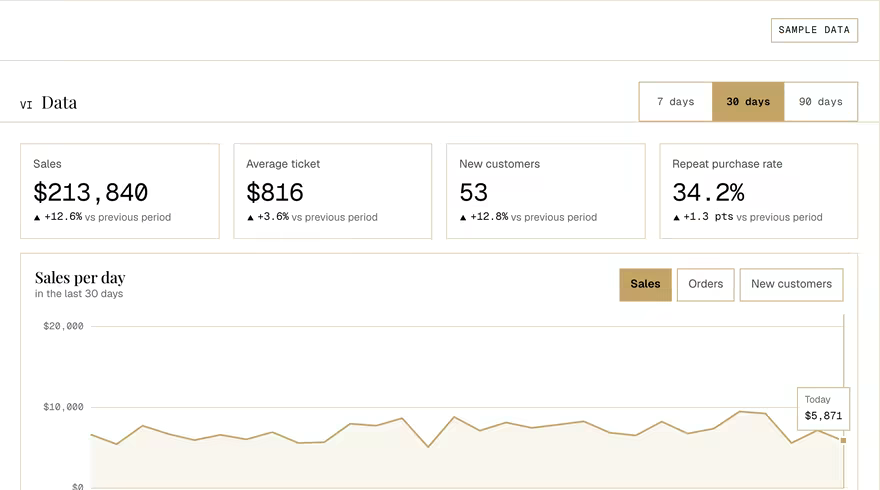
Task: Switch chart to Orders
Action: (x=705, y=285)
